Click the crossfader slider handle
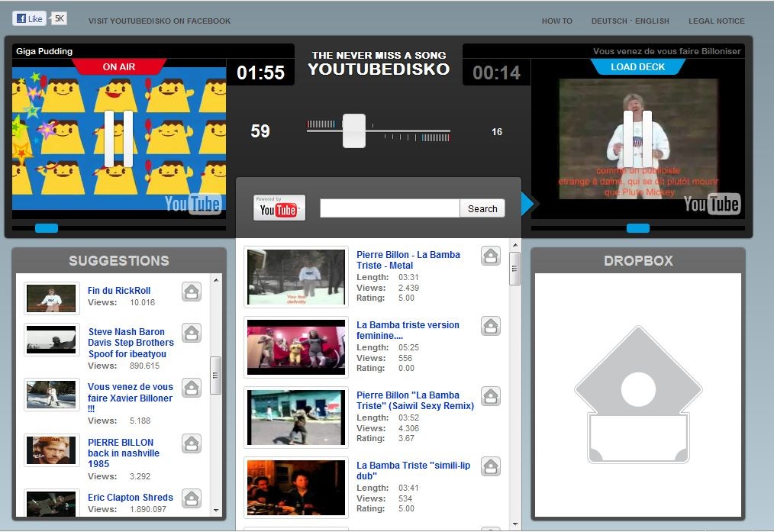This screenshot has height=532, width=774. click(354, 131)
